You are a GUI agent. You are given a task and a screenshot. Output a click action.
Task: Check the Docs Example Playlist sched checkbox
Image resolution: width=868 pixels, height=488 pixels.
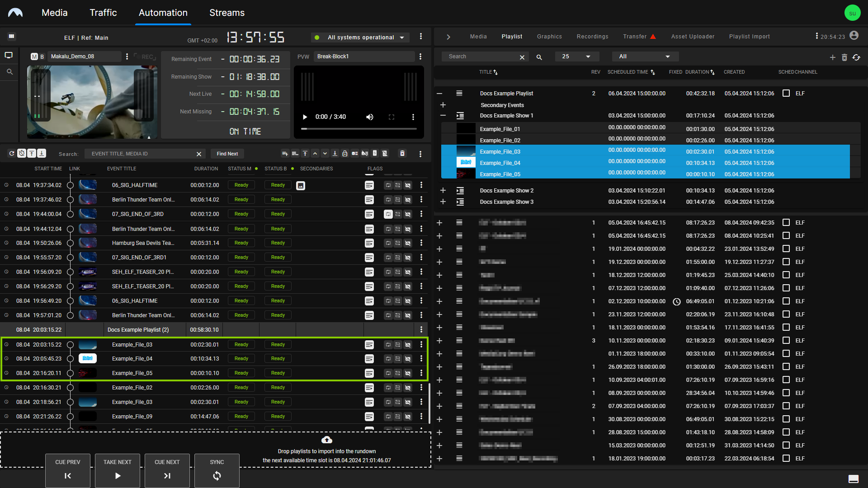pyautogui.click(x=786, y=93)
